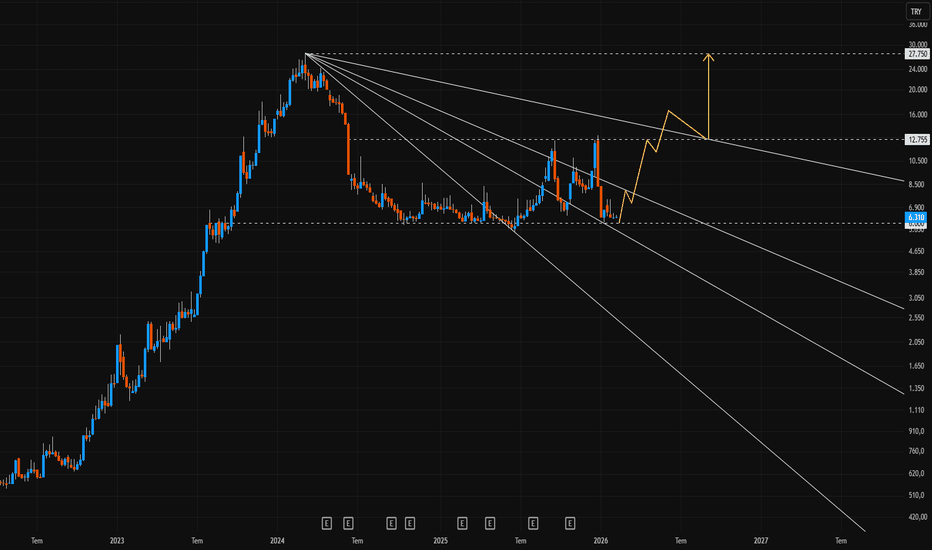This screenshot has height=550, width=932.
Task: Select the 27.750 price level label
Action: tap(917, 54)
